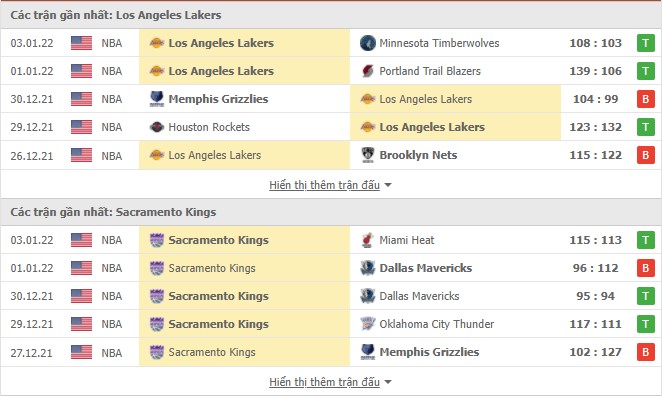Click the Oklahoma City Thunder logo
The width and height of the screenshot is (662, 396).
pyautogui.click(x=367, y=324)
